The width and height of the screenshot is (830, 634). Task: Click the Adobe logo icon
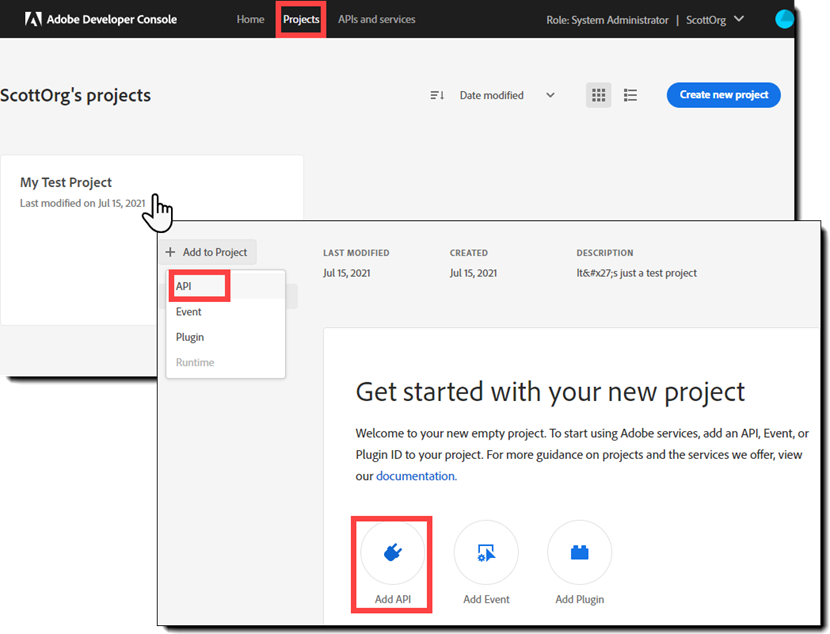(x=33, y=20)
